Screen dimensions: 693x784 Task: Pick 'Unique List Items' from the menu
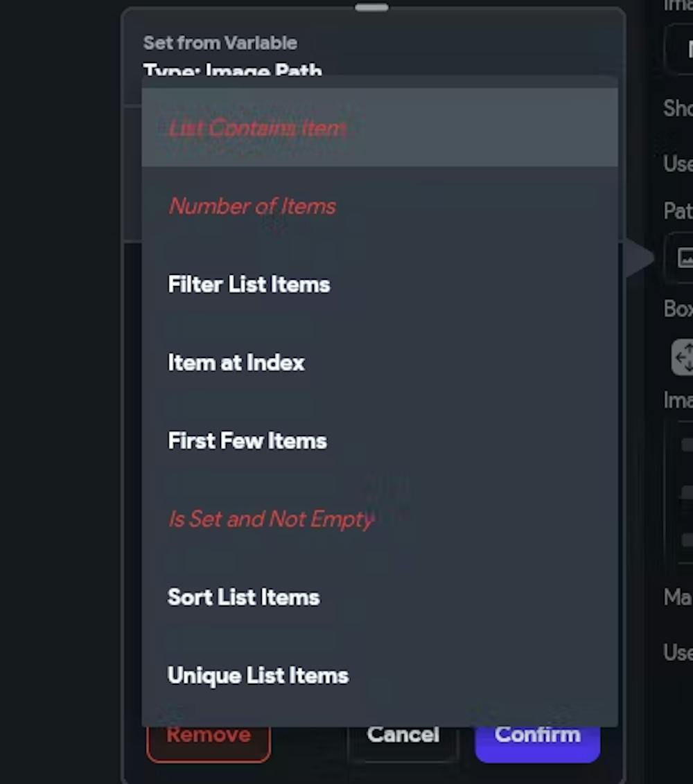pos(258,676)
